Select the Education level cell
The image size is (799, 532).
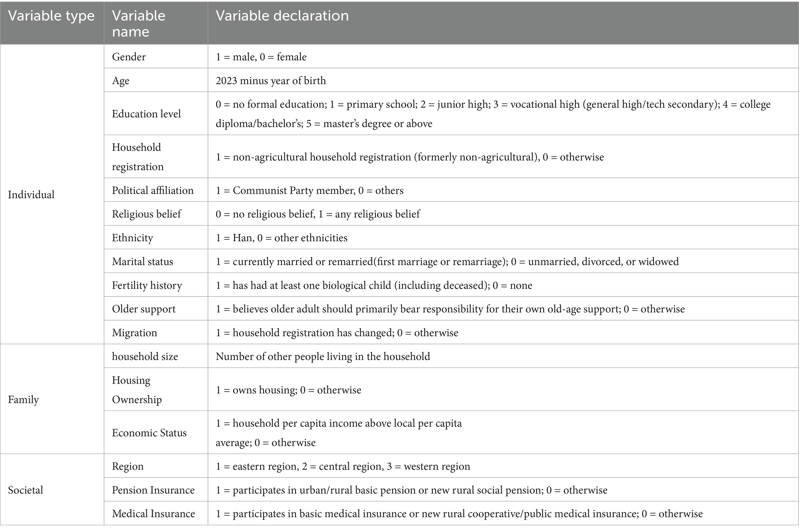pyautogui.click(x=146, y=114)
